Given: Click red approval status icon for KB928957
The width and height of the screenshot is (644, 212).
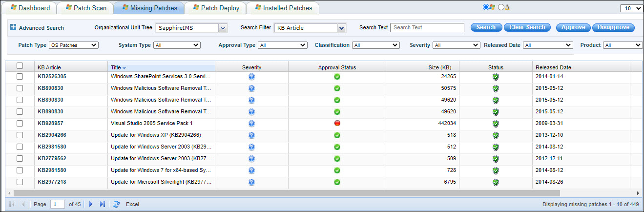Looking at the screenshot, I should [x=337, y=124].
